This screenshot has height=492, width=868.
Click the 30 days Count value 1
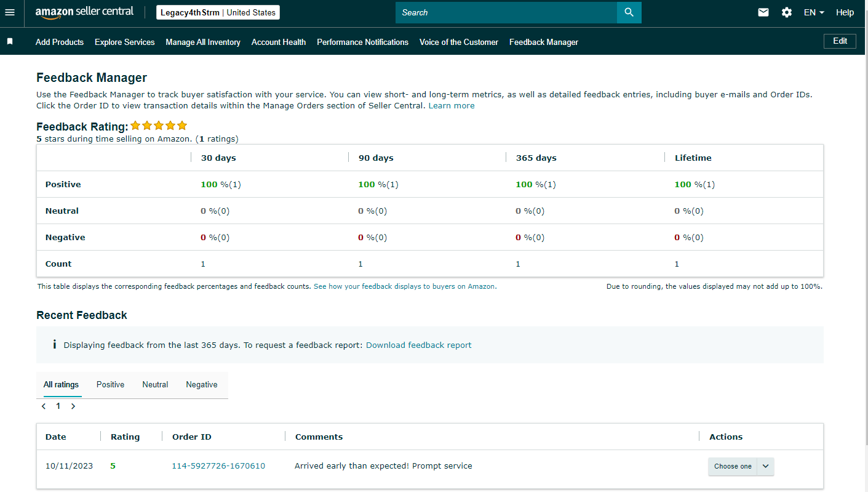(x=203, y=264)
